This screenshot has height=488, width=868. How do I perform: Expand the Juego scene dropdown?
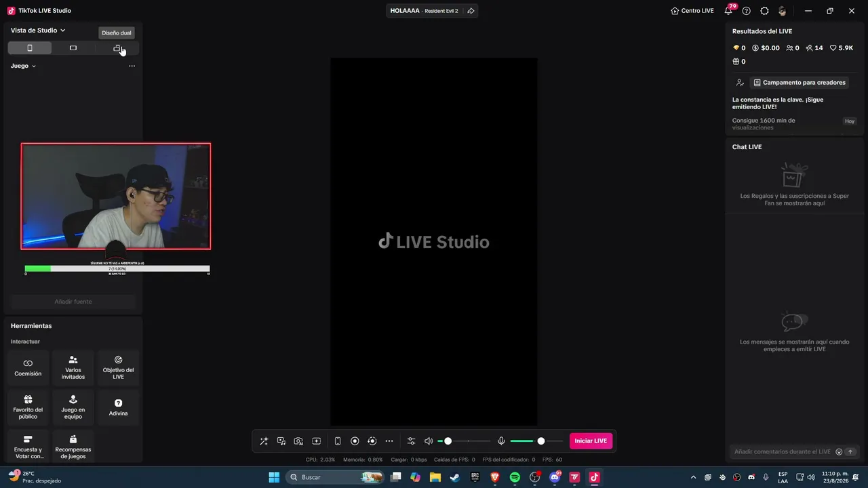(24, 66)
